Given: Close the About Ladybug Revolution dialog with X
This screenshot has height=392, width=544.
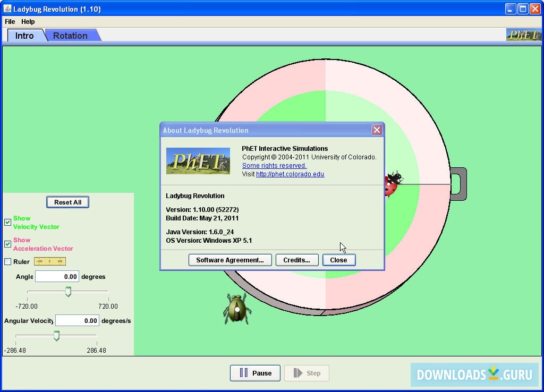Looking at the screenshot, I should click(x=377, y=130).
